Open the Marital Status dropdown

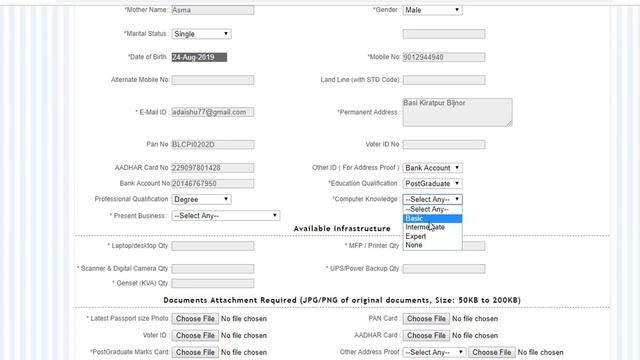coord(202,34)
